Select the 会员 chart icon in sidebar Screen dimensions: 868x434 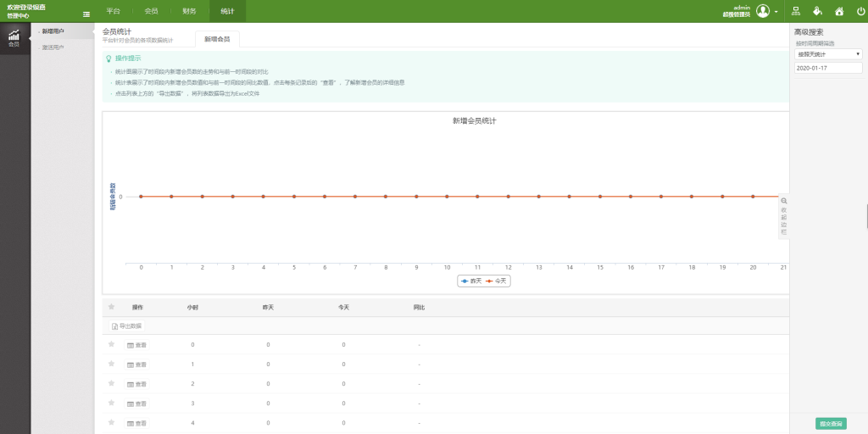point(14,36)
